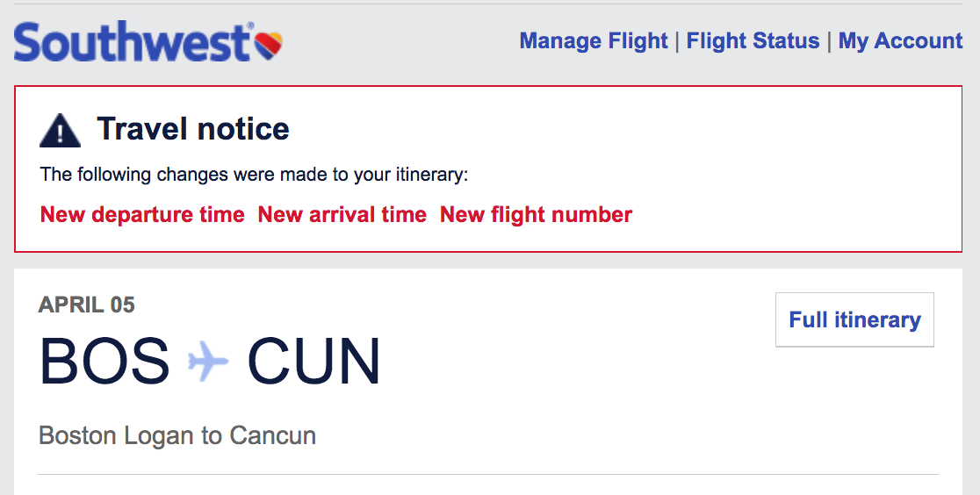
Task: Select the New flight number text
Action: tap(537, 214)
